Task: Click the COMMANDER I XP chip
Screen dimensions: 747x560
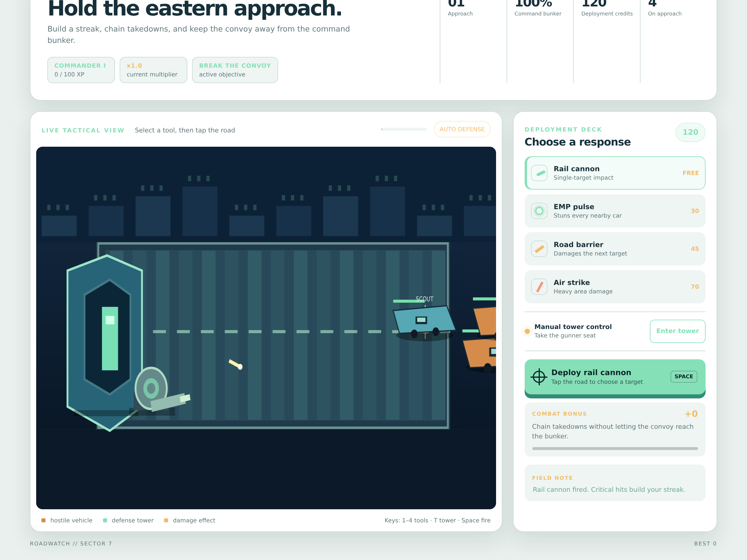Action: pyautogui.click(x=81, y=70)
